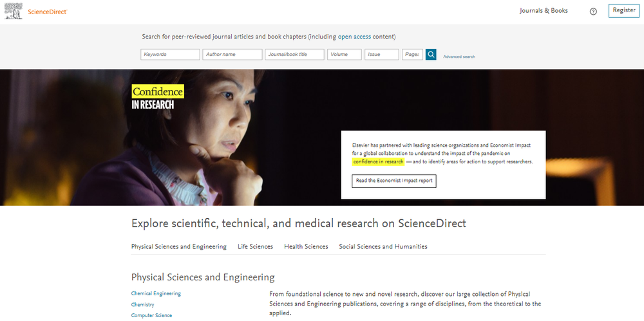Focus the Keywords search field
The height and width of the screenshot is (321, 644).
pos(170,54)
